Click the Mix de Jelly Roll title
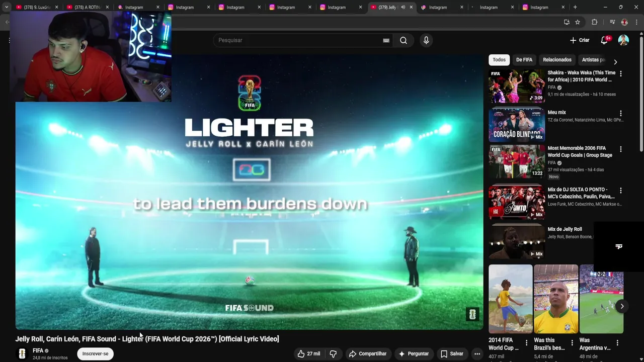 coord(565,229)
